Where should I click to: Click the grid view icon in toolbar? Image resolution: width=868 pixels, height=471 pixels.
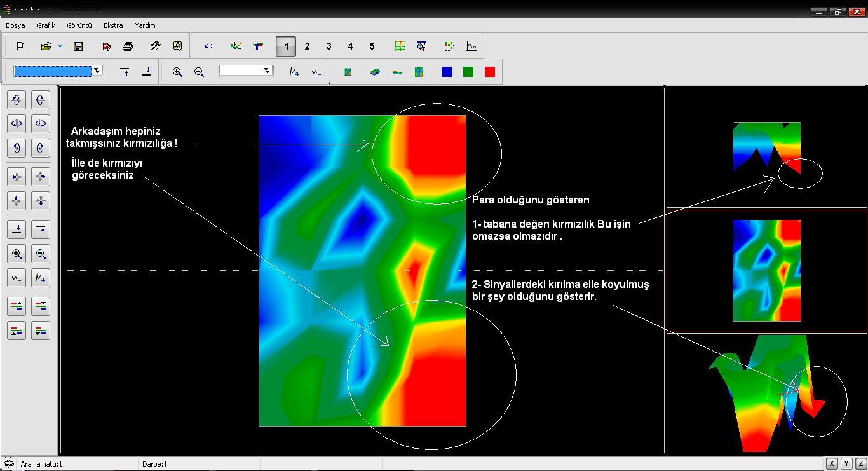point(400,46)
